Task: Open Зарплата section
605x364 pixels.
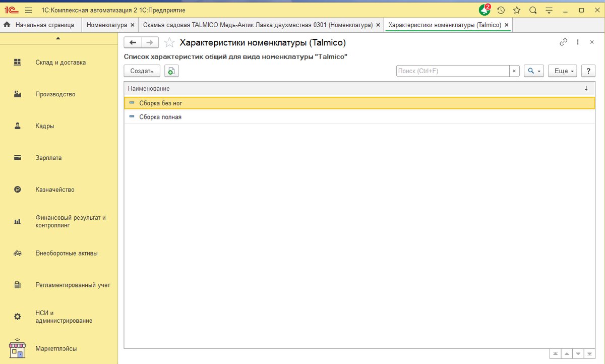Action: pyautogui.click(x=48, y=158)
